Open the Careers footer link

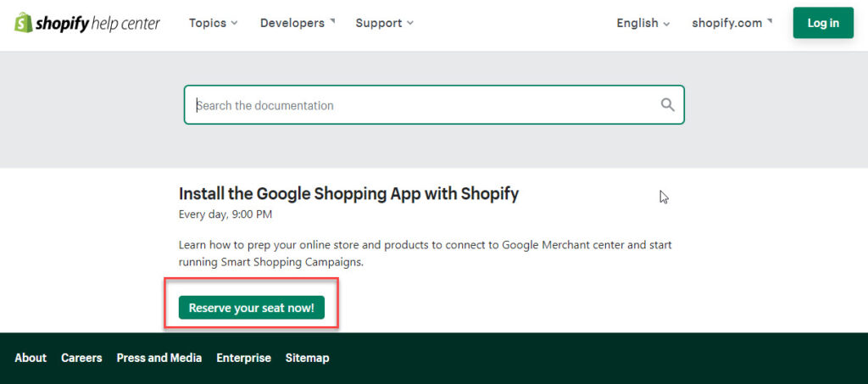81,358
